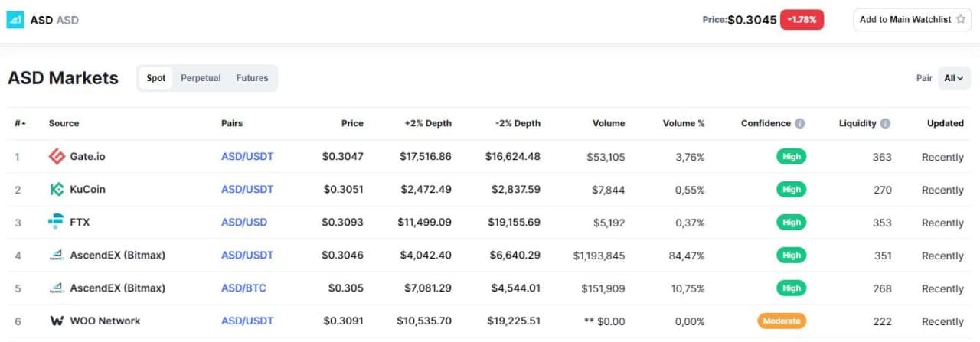Image resolution: width=980 pixels, height=342 pixels.
Task: Click the Confidence info icon
Action: click(x=799, y=123)
